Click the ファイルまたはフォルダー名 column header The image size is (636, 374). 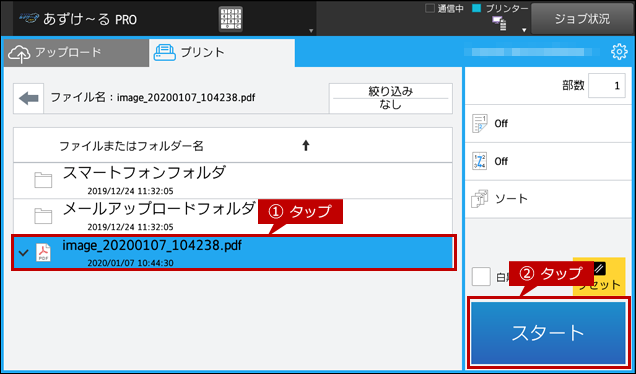click(233, 146)
